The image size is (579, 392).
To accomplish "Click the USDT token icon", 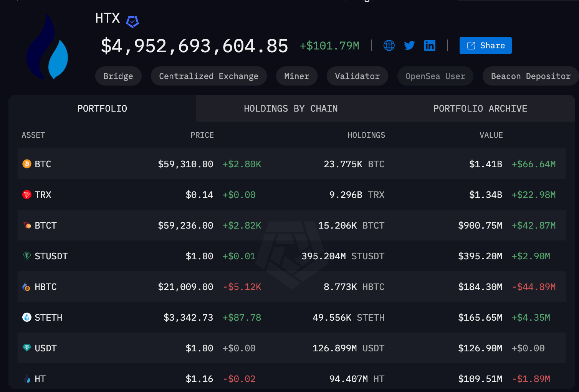I will [27, 348].
